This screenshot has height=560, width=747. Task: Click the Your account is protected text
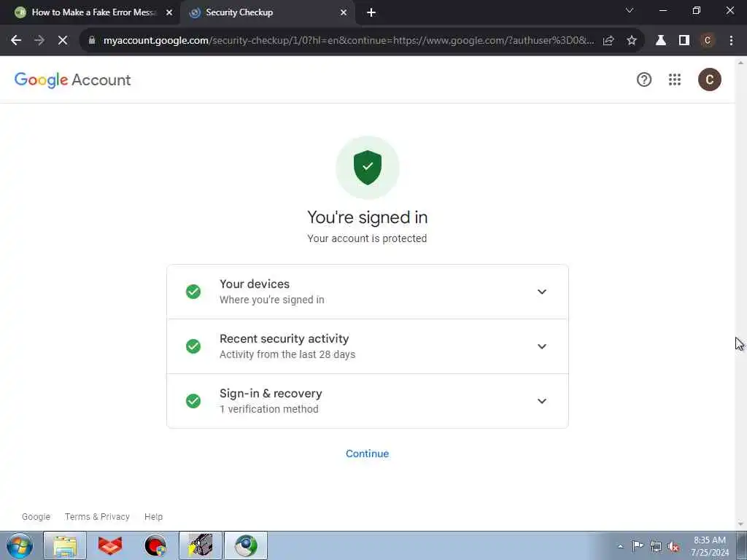tap(367, 238)
